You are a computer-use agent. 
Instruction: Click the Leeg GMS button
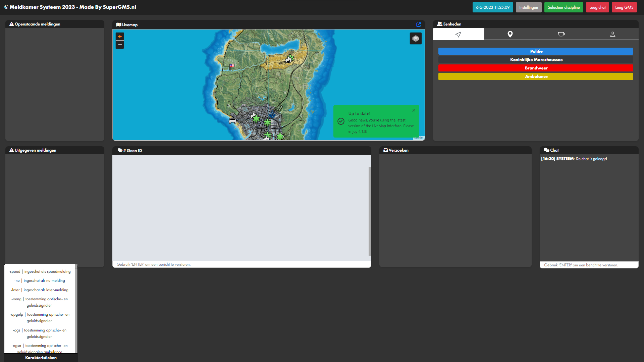click(x=624, y=7)
